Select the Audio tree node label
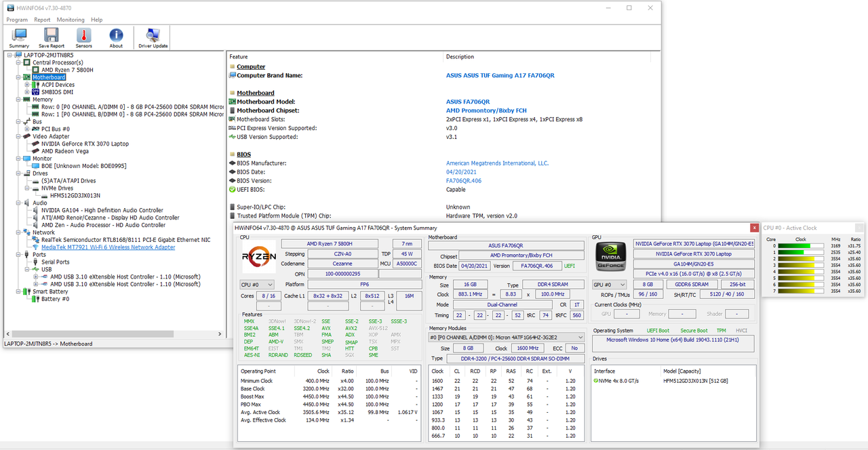The height and width of the screenshot is (450, 868). (x=40, y=203)
